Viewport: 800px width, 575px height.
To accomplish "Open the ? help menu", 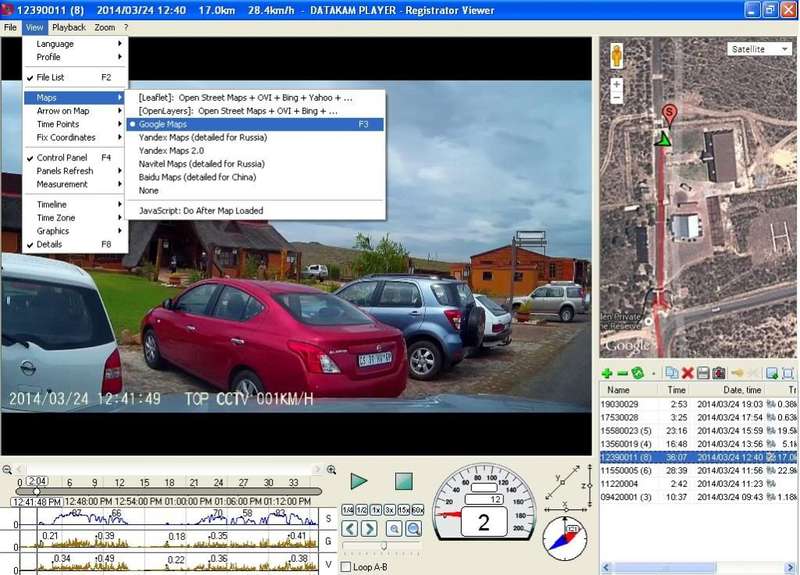I will [x=126, y=28].
